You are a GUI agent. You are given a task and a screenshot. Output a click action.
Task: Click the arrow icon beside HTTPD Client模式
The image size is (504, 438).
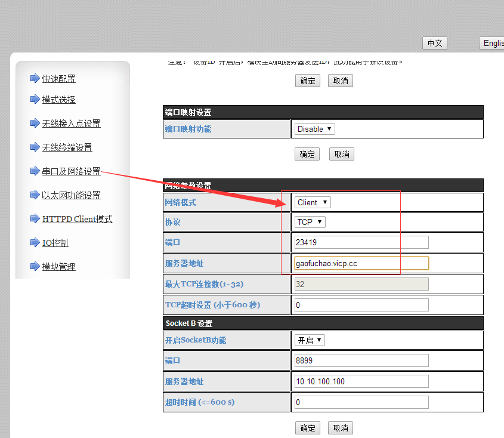35,219
